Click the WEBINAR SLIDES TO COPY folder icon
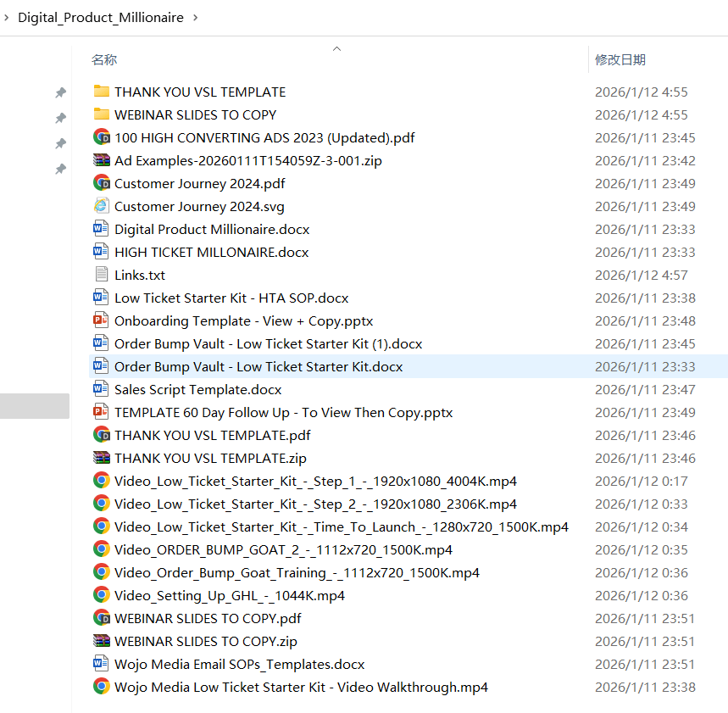Screen dimensions: 728x713 [x=102, y=114]
